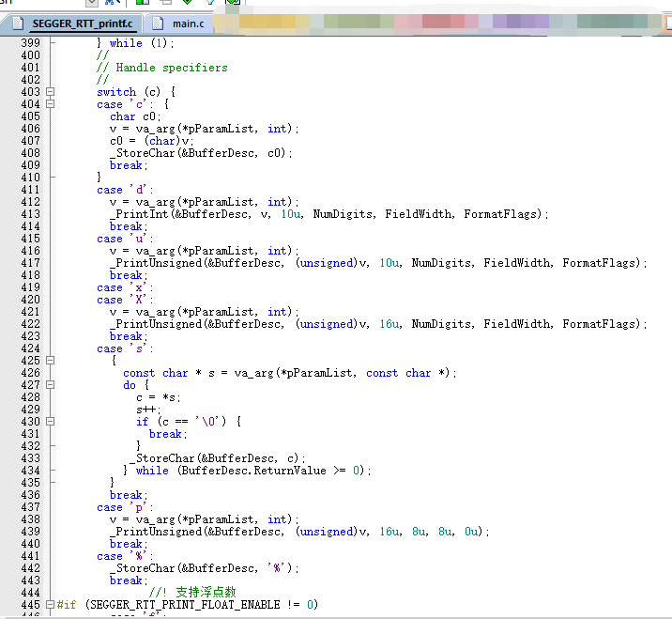Collapse the switch (c) block at line 403
This screenshot has height=619, width=672.
tap(50, 92)
